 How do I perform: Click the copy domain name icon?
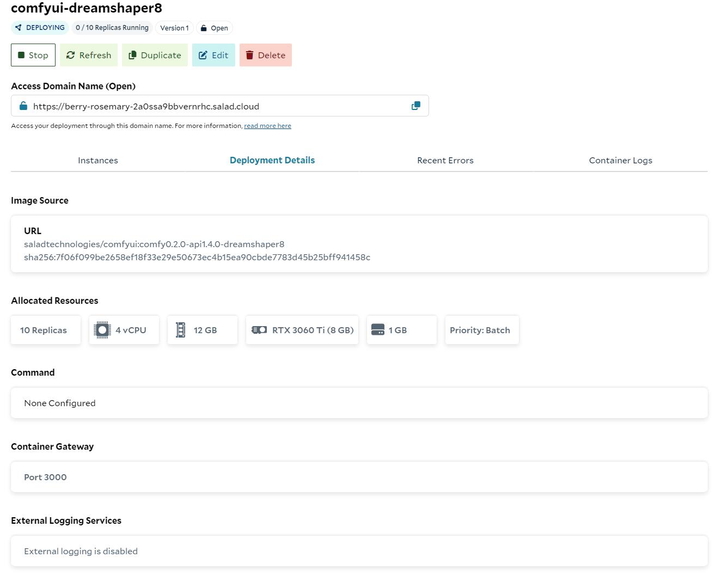click(x=416, y=106)
